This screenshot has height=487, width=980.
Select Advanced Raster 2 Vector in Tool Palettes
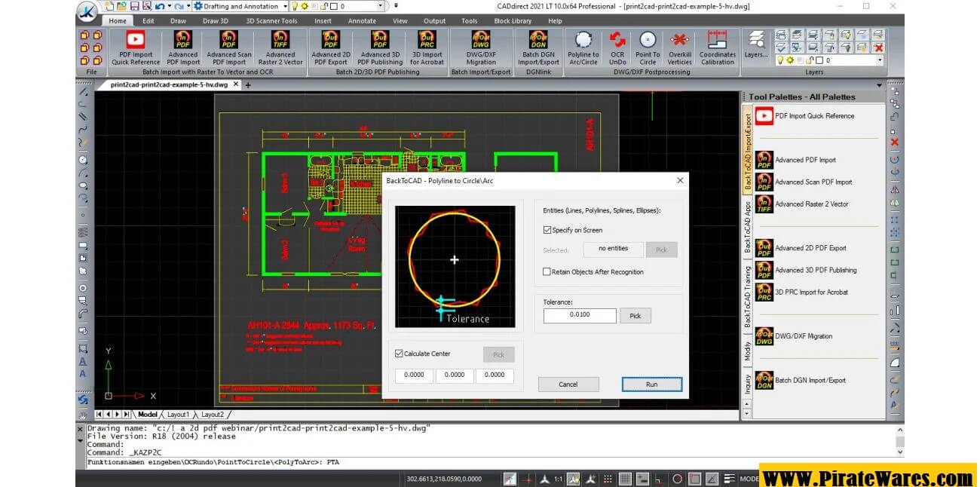pyautogui.click(x=802, y=204)
